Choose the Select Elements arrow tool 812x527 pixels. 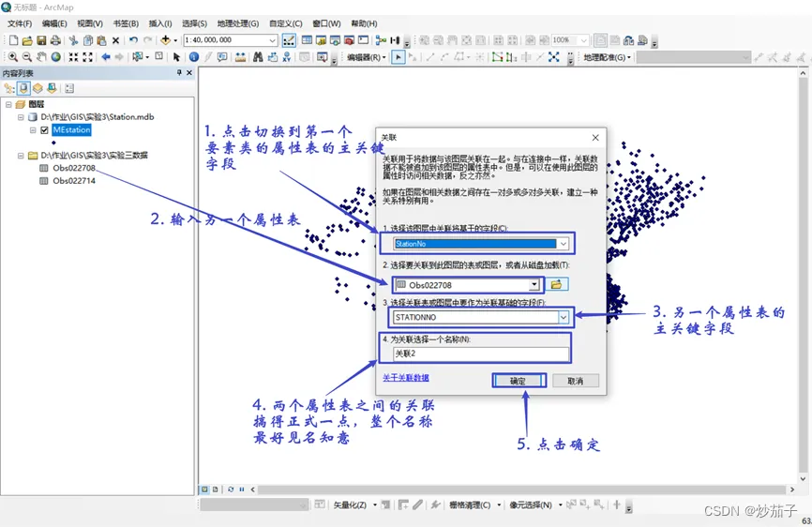176,57
